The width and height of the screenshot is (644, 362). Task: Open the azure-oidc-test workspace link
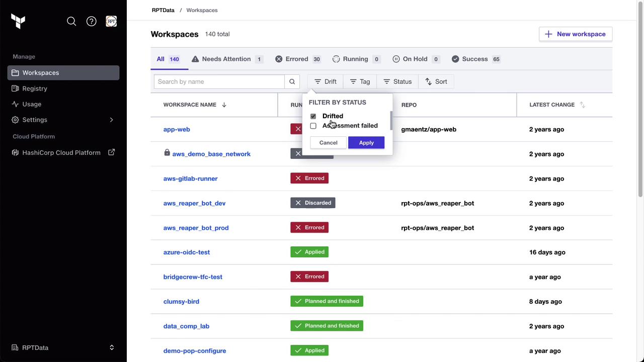click(187, 252)
